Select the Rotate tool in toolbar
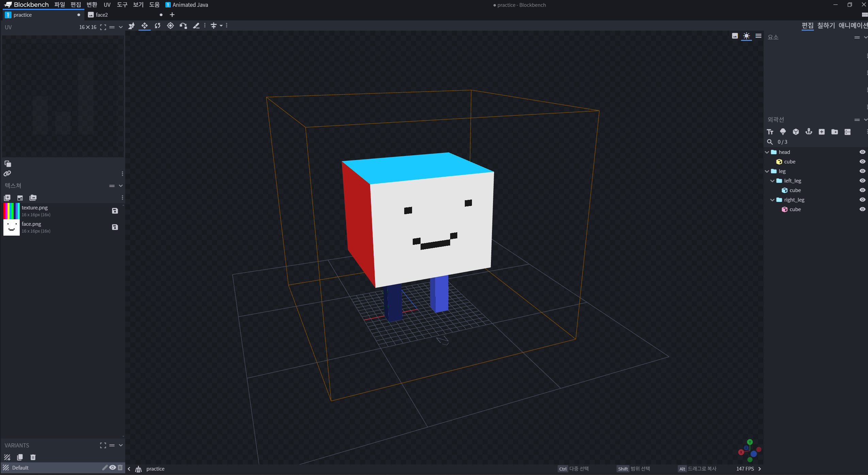 [x=158, y=26]
